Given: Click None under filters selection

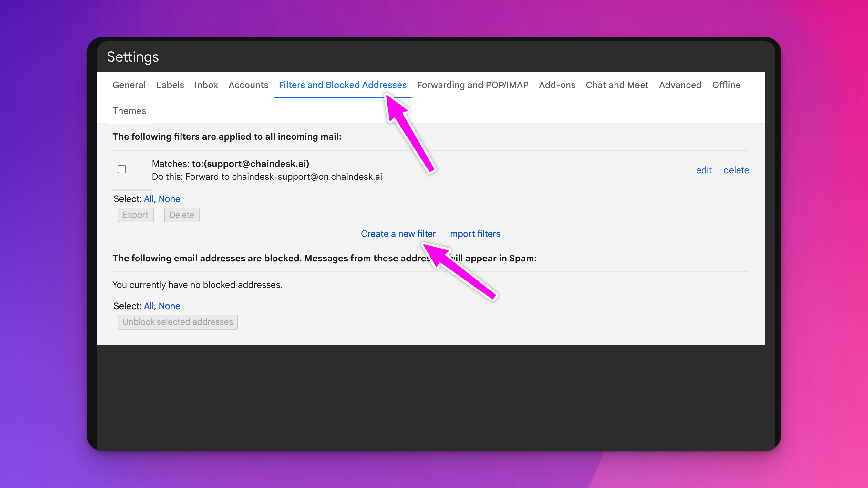Looking at the screenshot, I should (x=169, y=199).
